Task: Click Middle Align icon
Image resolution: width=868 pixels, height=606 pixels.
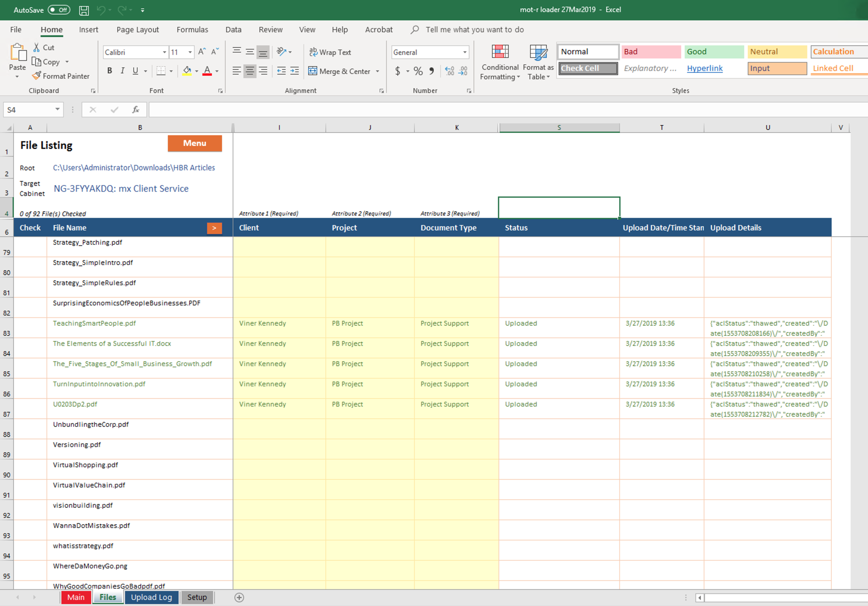Action: 250,52
